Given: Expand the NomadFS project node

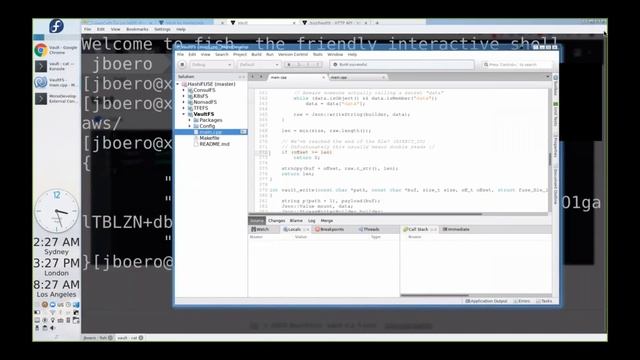Looking at the screenshot, I should click(x=184, y=102).
